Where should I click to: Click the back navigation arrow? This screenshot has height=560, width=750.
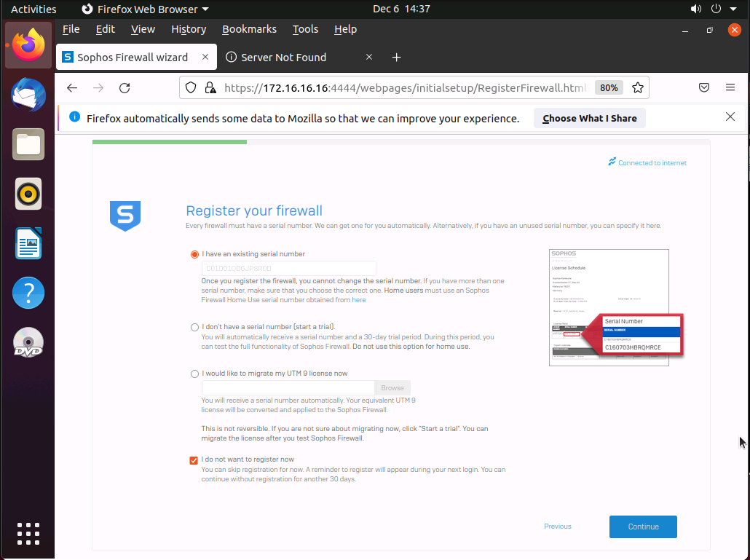coord(72,88)
